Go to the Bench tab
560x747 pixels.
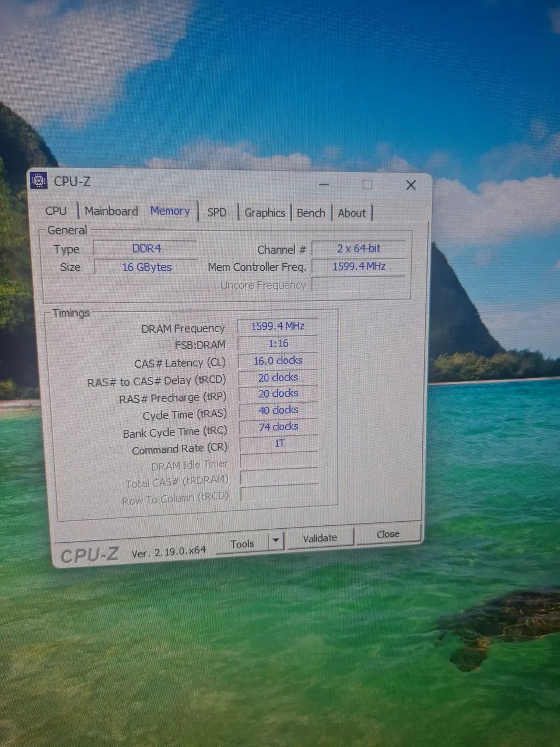coord(311,213)
